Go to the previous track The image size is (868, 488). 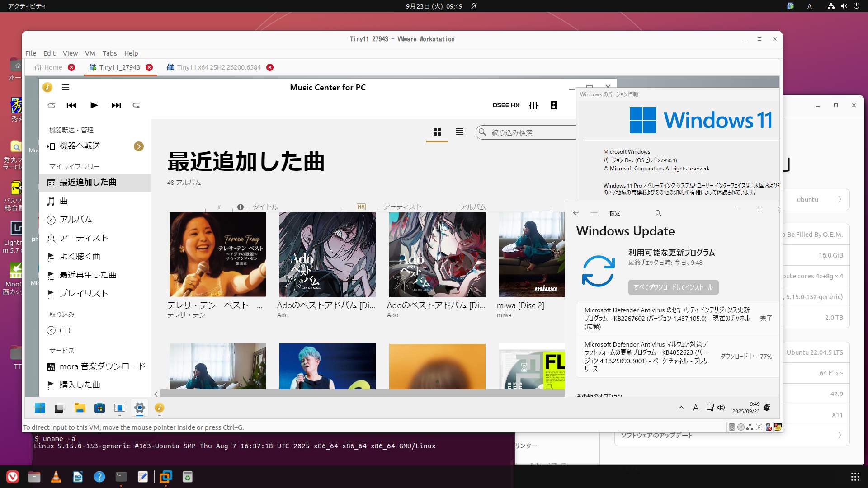click(x=71, y=105)
